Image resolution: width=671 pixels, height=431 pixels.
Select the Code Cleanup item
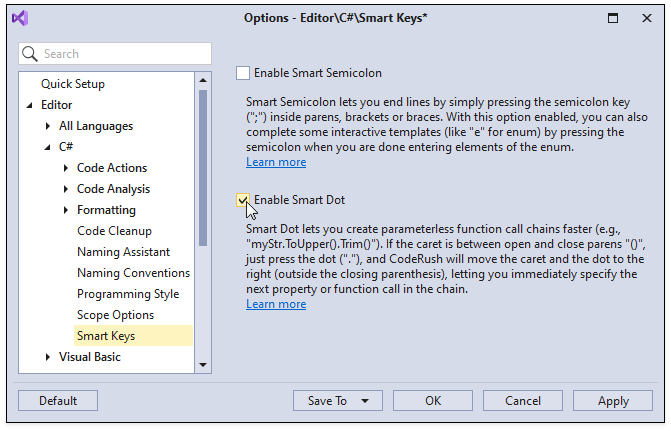coord(114,231)
